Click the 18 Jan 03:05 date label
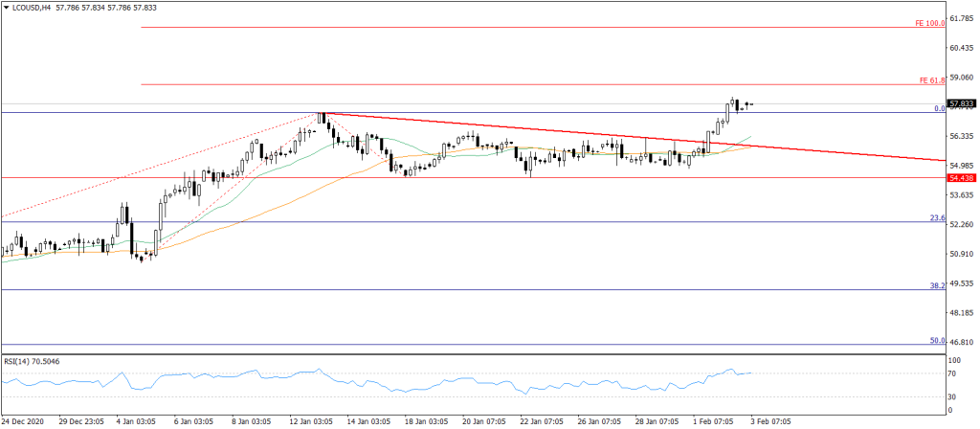The height and width of the screenshot is (429, 980). [x=426, y=420]
